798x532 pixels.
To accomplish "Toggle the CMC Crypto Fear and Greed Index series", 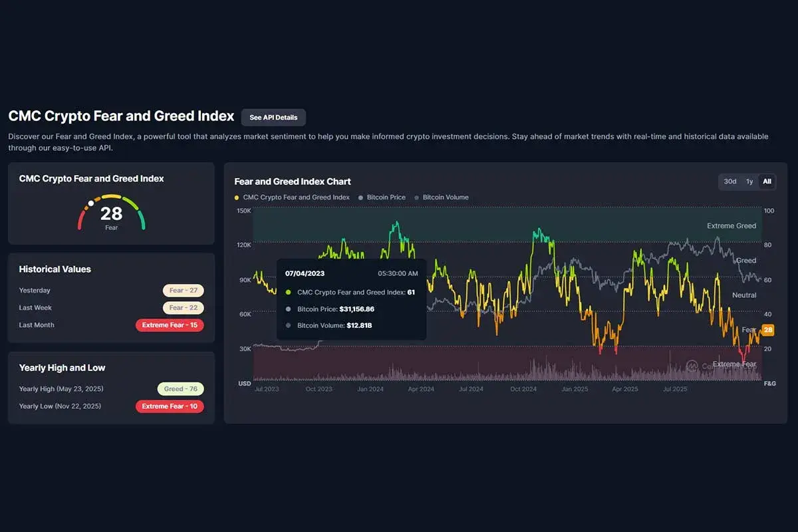I will click(291, 198).
